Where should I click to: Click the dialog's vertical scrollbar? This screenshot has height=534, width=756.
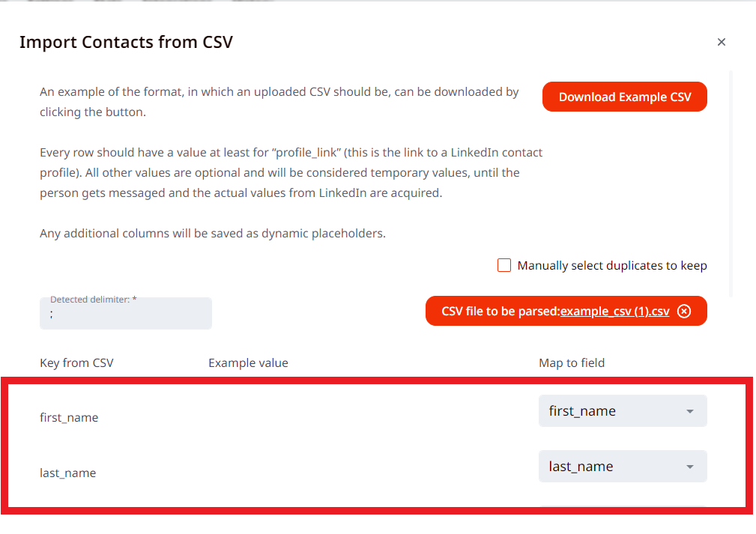731,180
